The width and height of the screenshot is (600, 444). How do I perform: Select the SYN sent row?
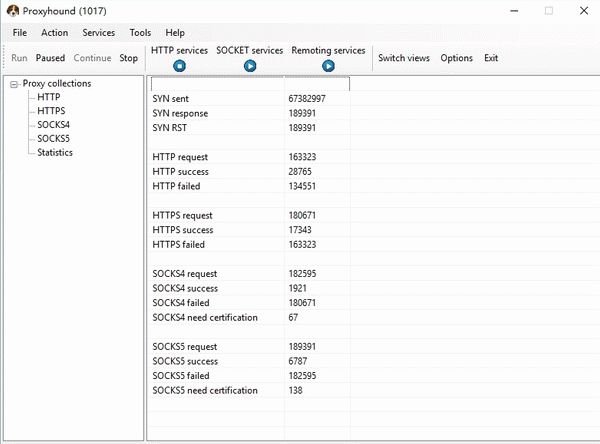click(x=250, y=99)
